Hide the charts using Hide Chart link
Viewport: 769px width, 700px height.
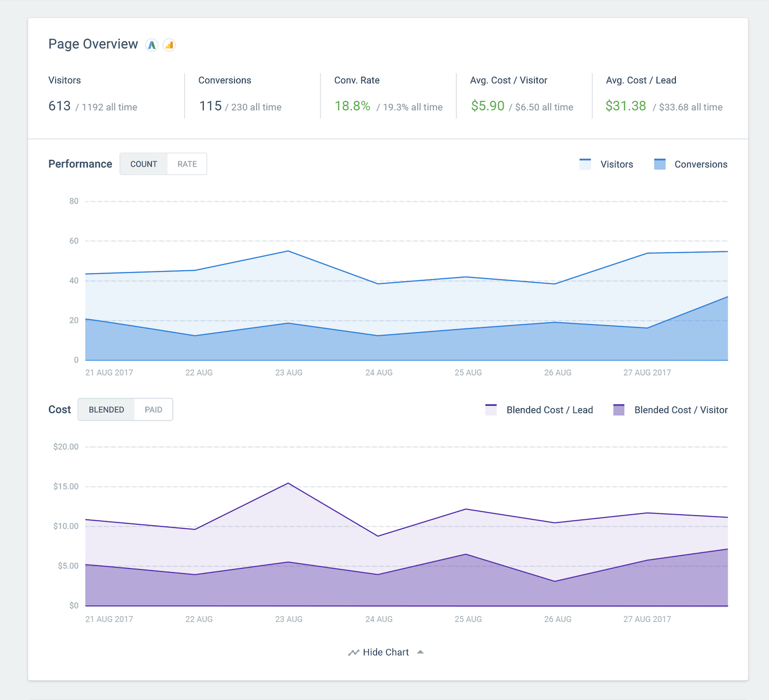tap(386, 652)
